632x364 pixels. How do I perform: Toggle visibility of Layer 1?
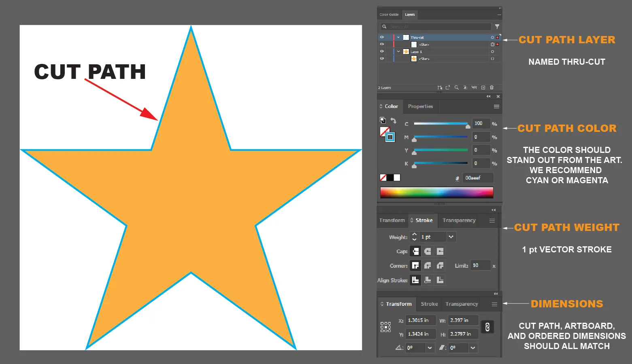(381, 52)
